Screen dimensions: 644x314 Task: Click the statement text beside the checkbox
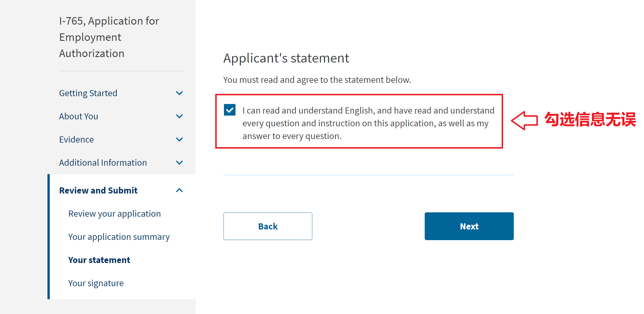(x=368, y=123)
